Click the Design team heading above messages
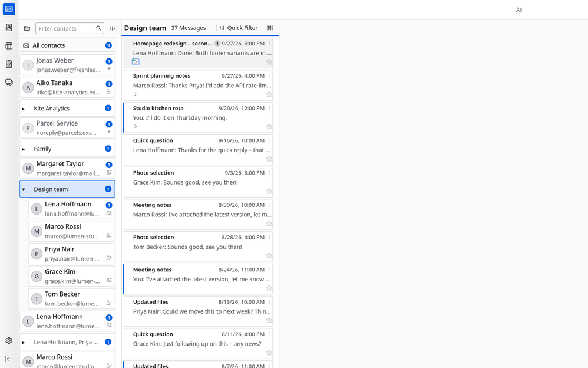 pos(145,28)
